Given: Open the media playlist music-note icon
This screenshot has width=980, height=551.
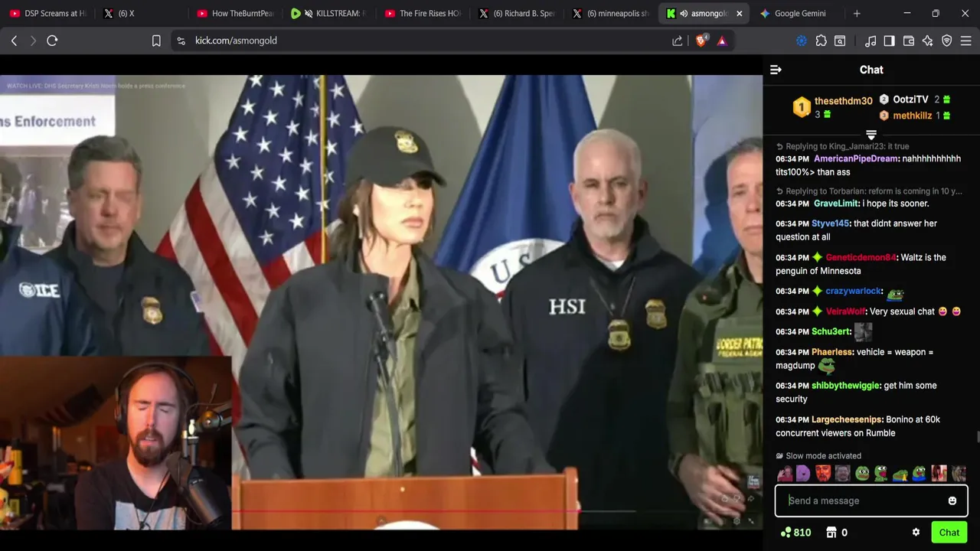Looking at the screenshot, I should tap(871, 41).
